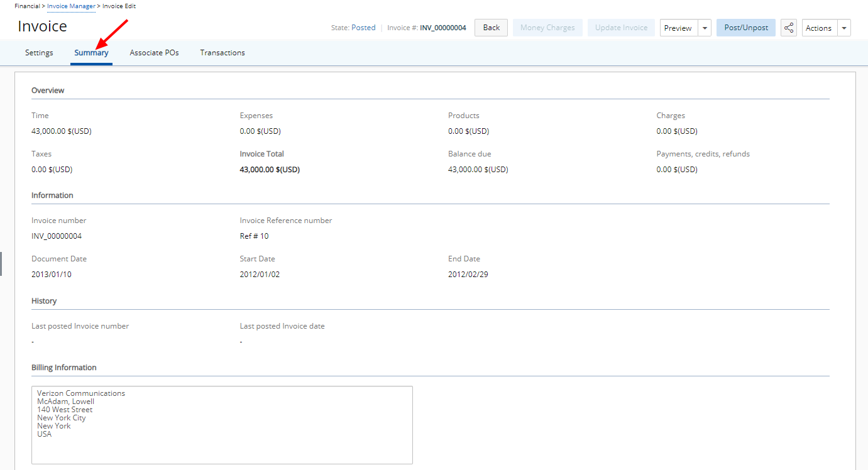868x470 pixels.
Task: Click the Overview section heading
Action: click(x=48, y=90)
